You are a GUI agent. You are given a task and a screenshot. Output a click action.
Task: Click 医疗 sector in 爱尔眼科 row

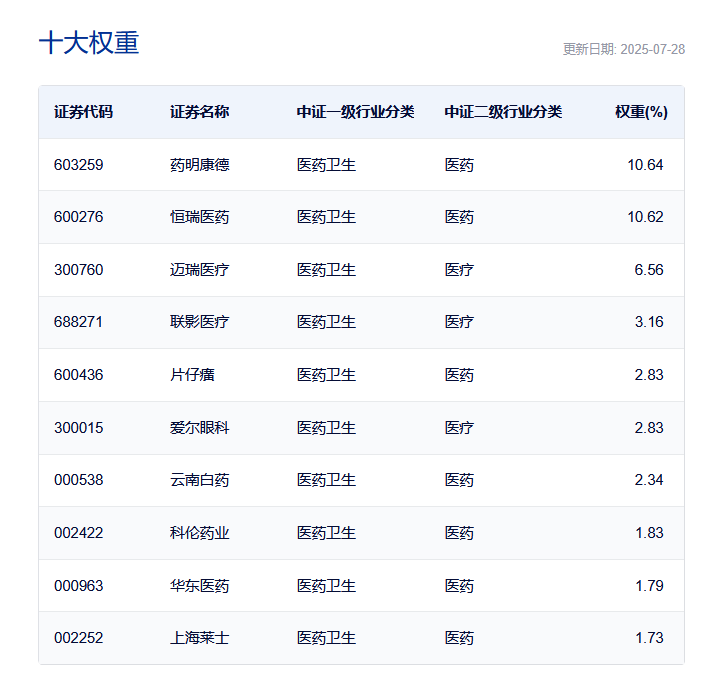click(459, 428)
